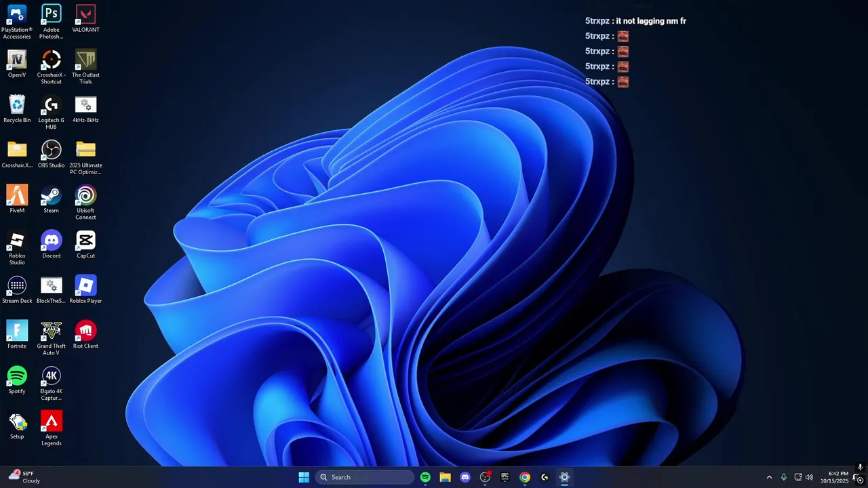
Task: Select the OpenIV desktop icon
Action: tap(17, 64)
